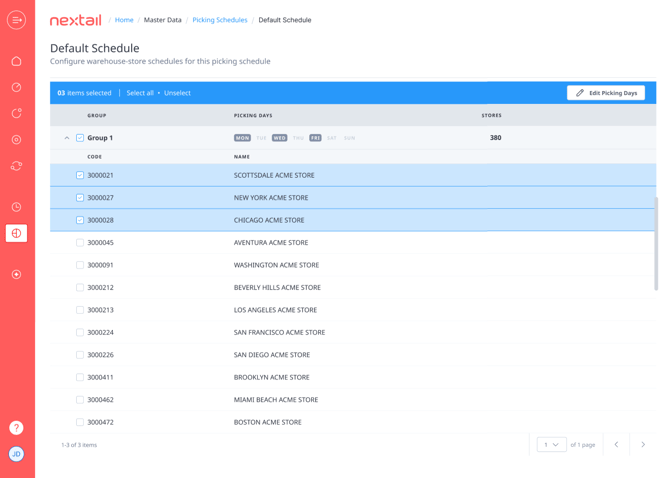Check the 3000472 store checkbox
Viewport: 670px width, 478px height.
click(x=80, y=422)
